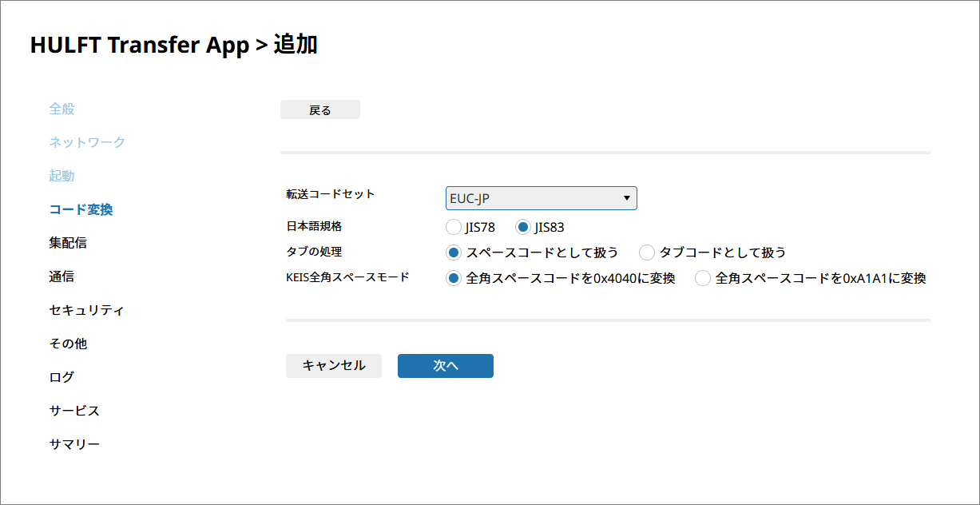Jump to the サマリー section
This screenshot has height=505, width=980.
74,444
